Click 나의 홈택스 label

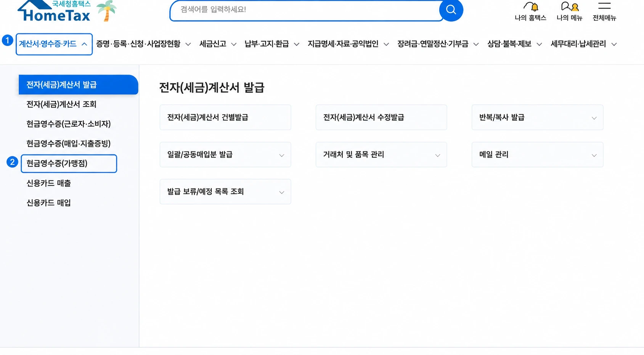click(x=531, y=18)
